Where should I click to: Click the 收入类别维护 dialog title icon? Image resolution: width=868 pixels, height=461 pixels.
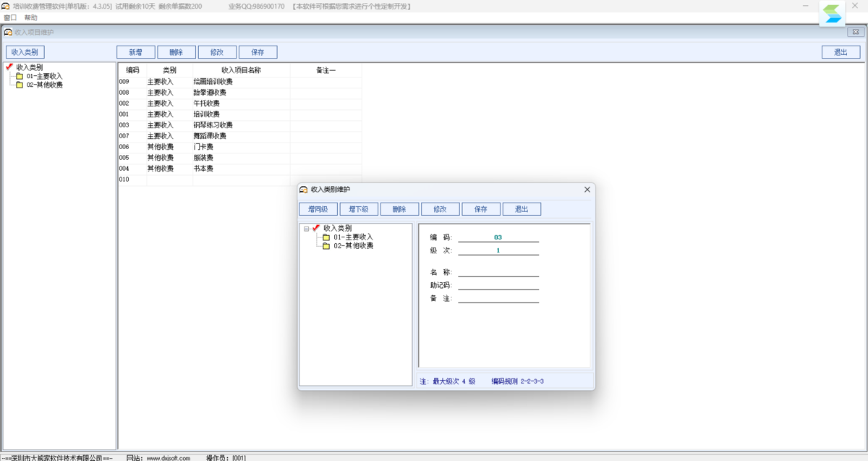[304, 190]
